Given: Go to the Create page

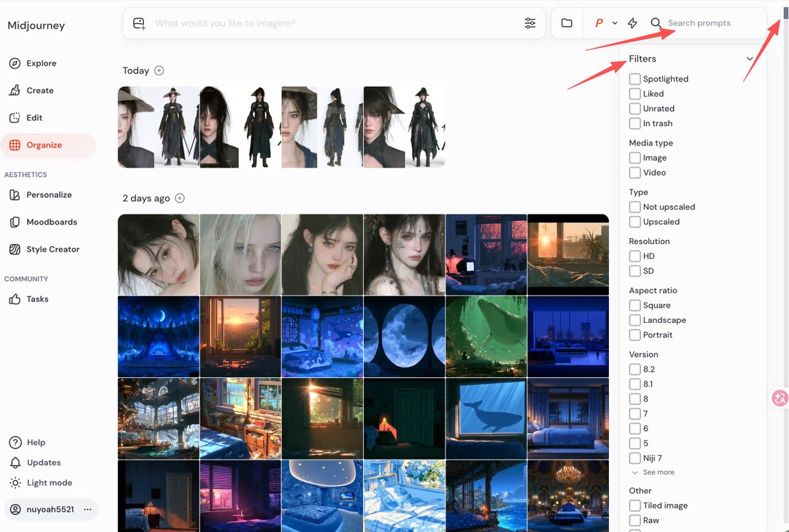Looking at the screenshot, I should [31, 90].
